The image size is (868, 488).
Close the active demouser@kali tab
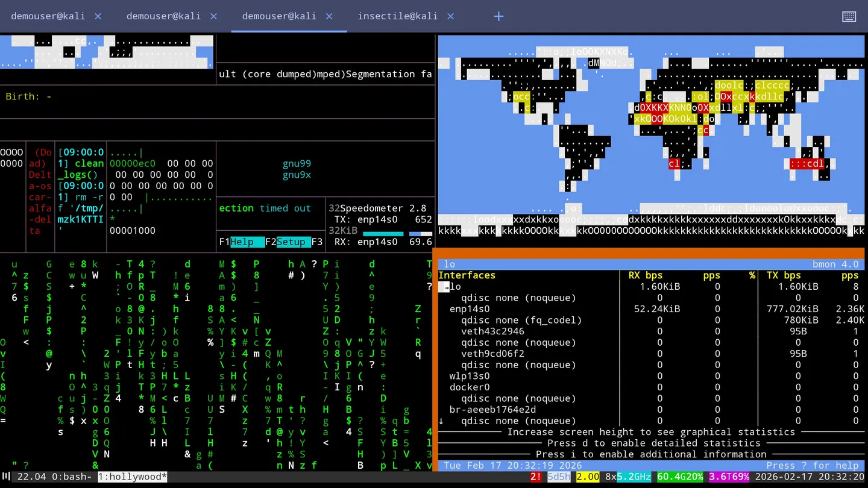point(329,16)
